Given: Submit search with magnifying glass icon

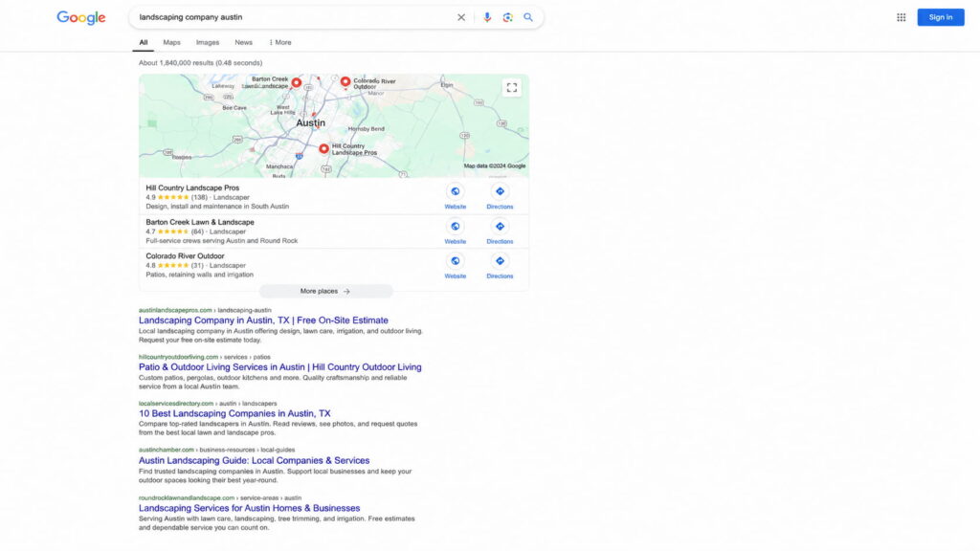Looking at the screenshot, I should tap(528, 17).
